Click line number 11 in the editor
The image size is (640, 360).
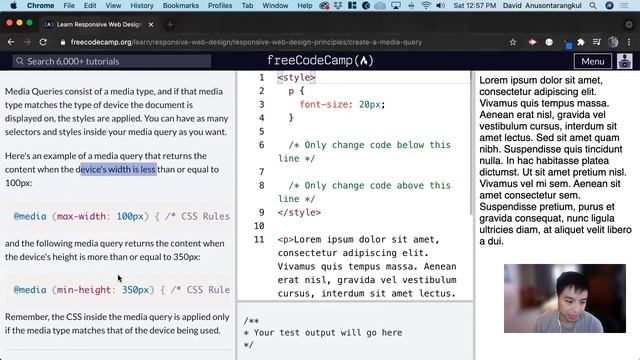[x=259, y=240]
